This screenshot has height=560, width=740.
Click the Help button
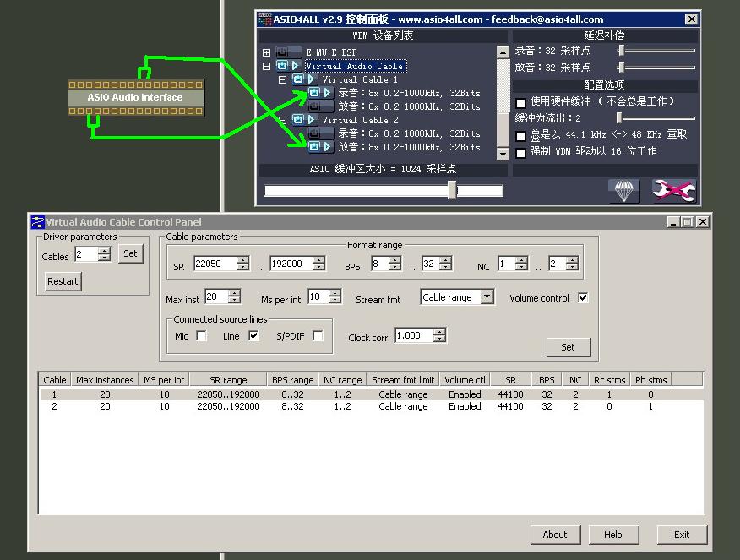click(x=613, y=535)
